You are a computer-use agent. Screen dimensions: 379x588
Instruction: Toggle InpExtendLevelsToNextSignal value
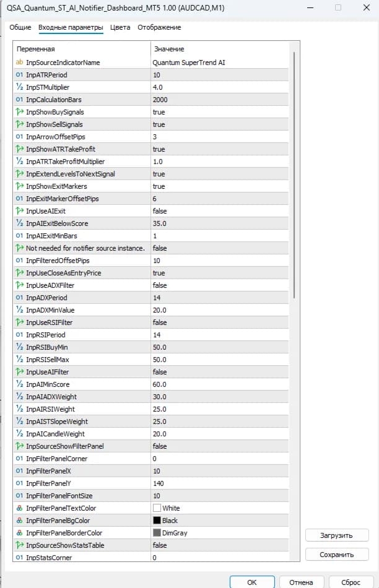(219, 174)
